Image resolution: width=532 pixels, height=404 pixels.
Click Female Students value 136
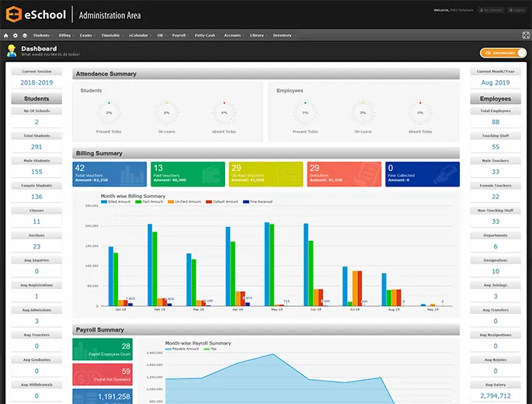tap(37, 197)
